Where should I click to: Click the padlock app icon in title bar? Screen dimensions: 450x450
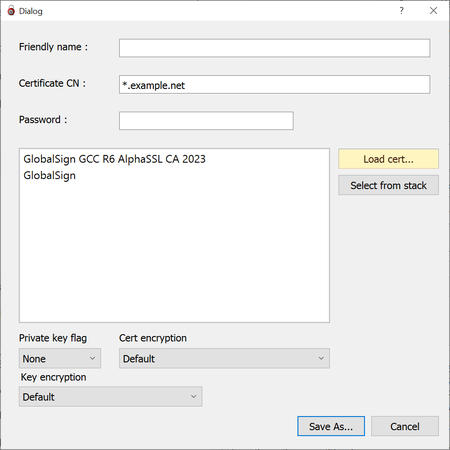tap(11, 11)
